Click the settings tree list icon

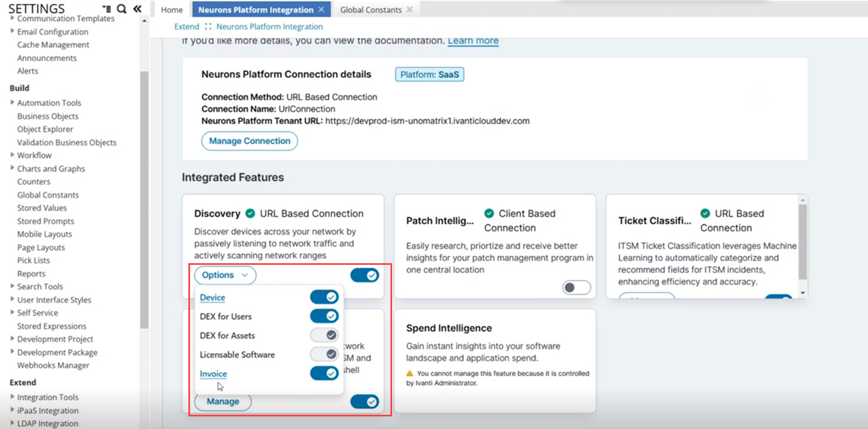(x=106, y=9)
